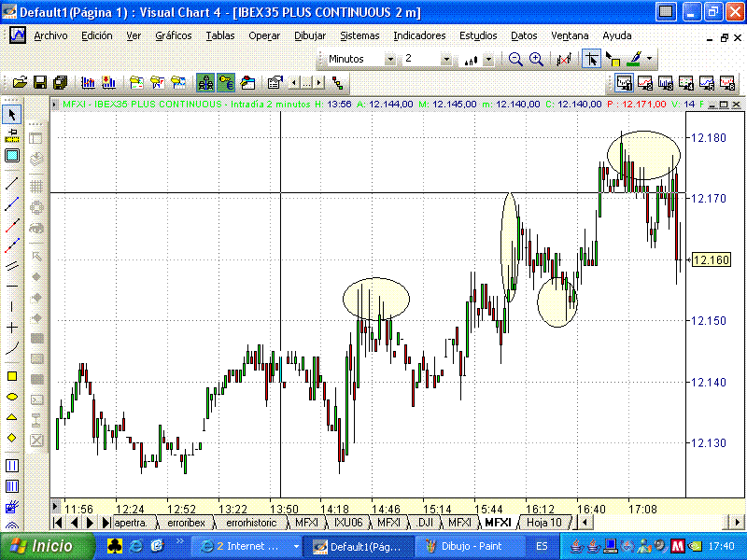Screen dimensions: 747x560
Task: Open the Minutos time unit dropdown
Action: click(390, 59)
